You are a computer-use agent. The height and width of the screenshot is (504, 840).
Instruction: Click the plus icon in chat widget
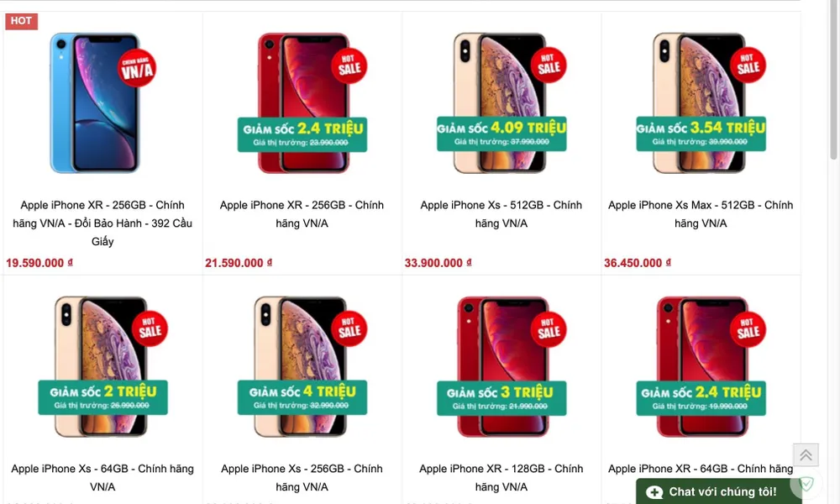pyautogui.click(x=654, y=492)
